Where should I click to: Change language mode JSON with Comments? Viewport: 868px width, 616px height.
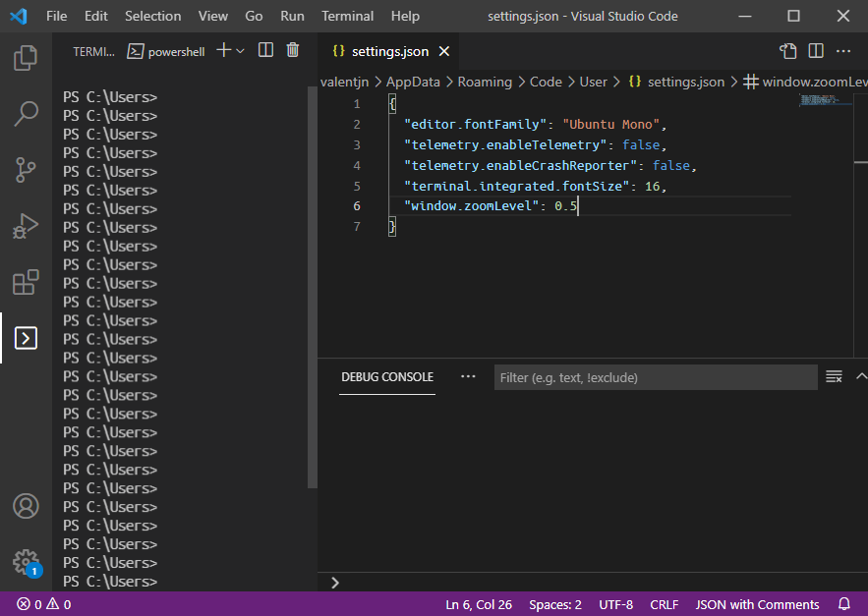[757, 605]
